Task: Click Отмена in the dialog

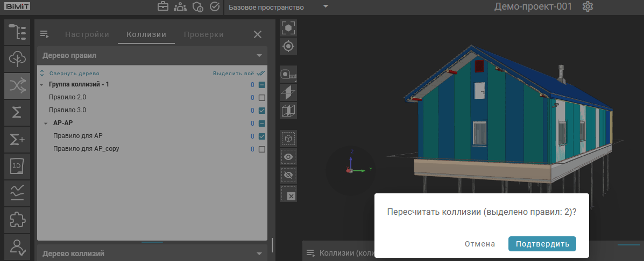Action: (480, 244)
